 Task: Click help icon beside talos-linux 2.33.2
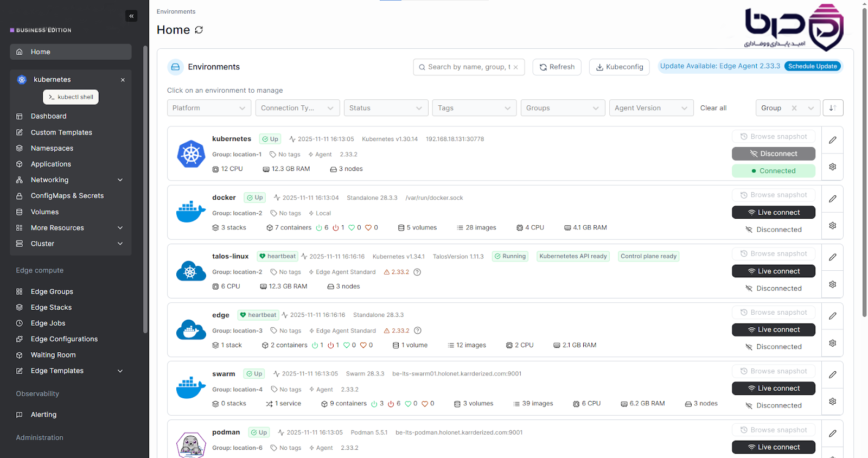(x=417, y=272)
